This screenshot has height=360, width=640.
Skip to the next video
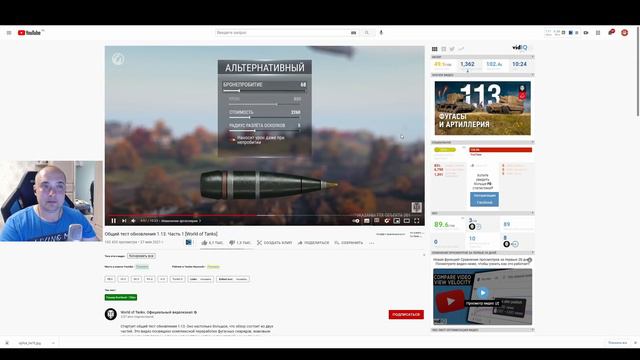(x=124, y=221)
